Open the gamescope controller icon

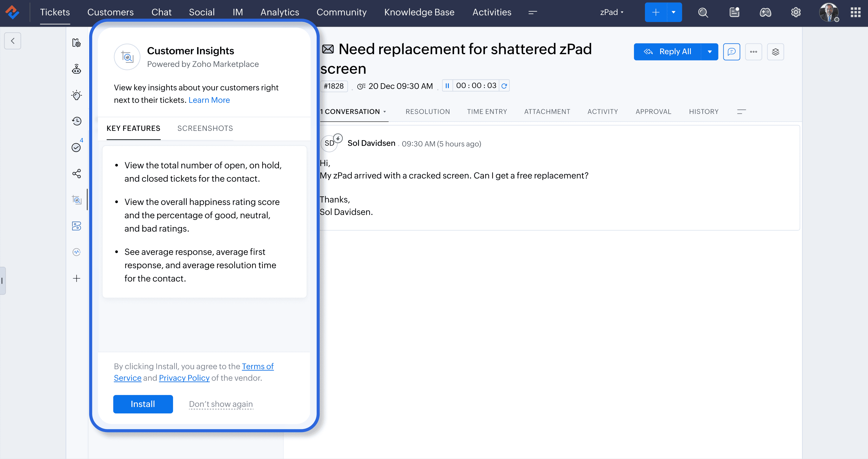pyautogui.click(x=765, y=12)
